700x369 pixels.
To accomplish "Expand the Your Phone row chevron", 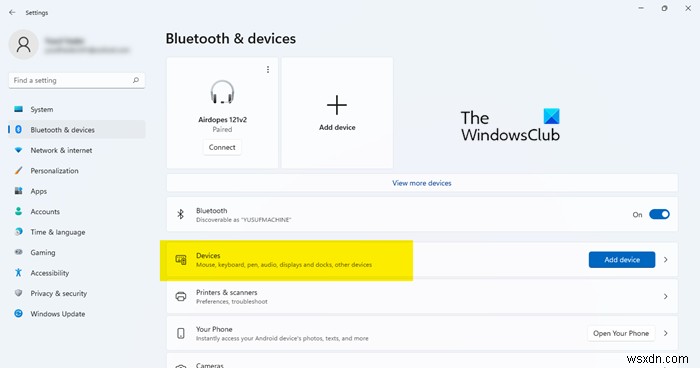I will (x=666, y=333).
